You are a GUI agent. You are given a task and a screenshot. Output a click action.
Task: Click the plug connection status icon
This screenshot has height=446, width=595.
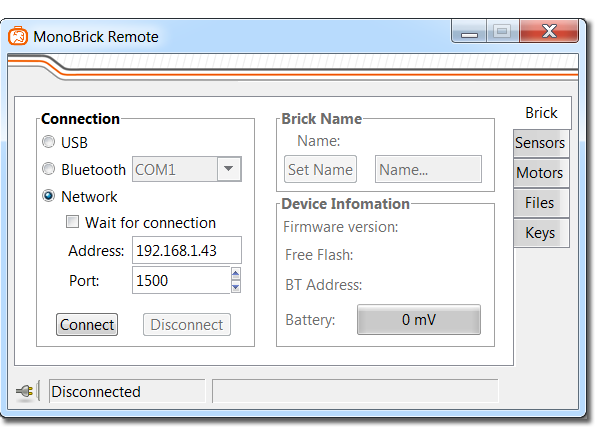[25, 391]
